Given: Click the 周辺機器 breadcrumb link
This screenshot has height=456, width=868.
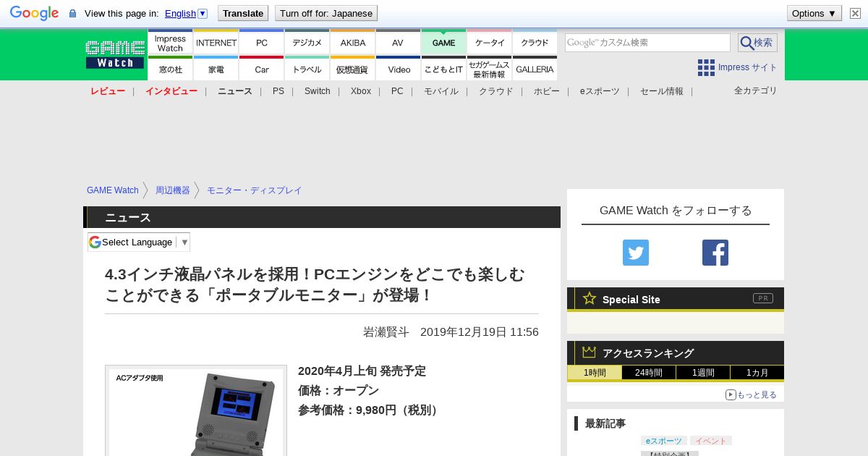Looking at the screenshot, I should (x=173, y=190).
